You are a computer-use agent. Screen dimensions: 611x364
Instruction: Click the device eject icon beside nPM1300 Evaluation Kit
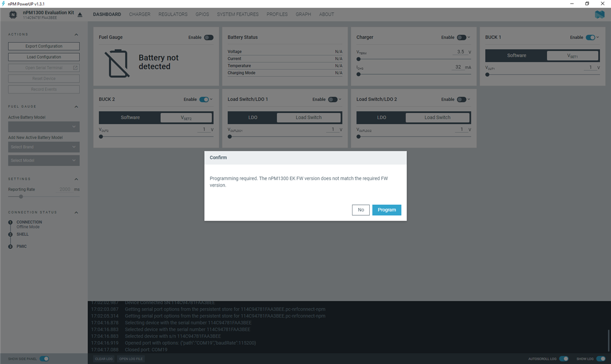point(79,15)
